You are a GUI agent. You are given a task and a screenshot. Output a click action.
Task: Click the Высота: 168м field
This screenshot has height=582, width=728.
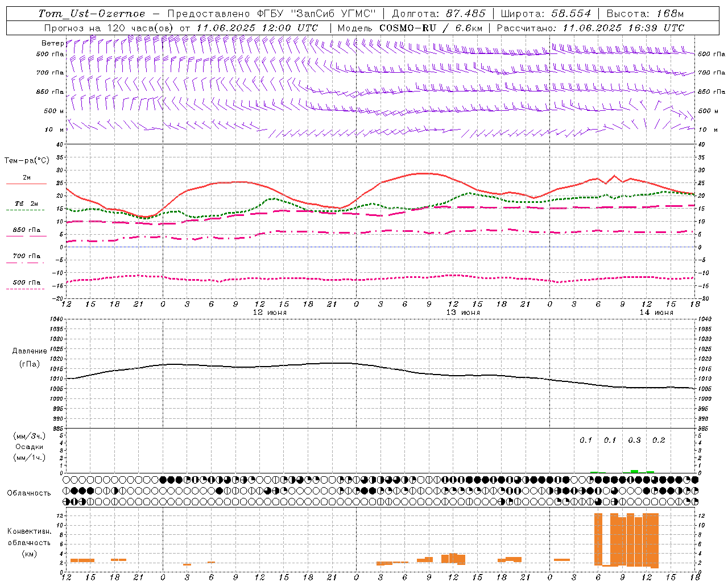(645, 14)
